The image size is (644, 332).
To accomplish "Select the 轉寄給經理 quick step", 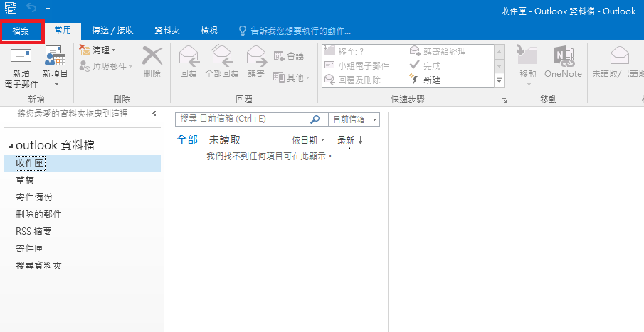I will (438, 51).
